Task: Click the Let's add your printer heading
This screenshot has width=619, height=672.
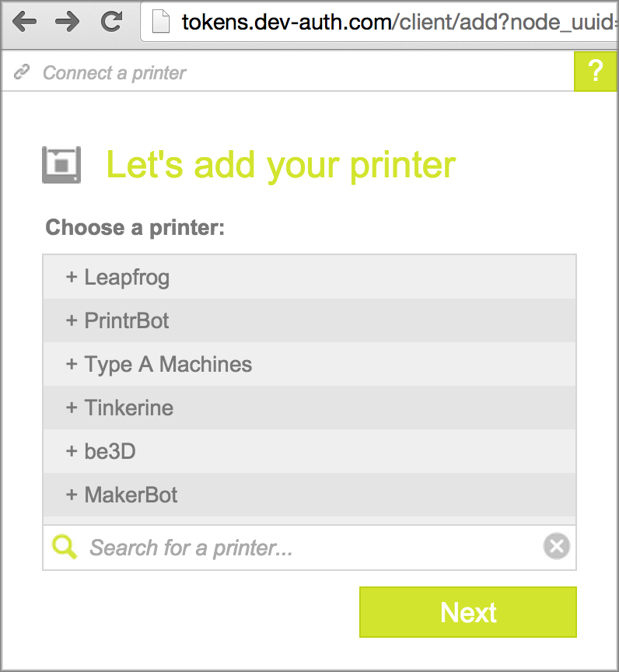Action: pos(281,165)
